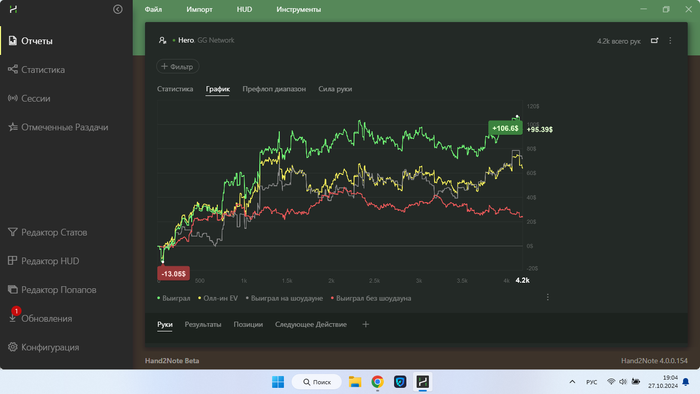The height and width of the screenshot is (394, 700).
Task: Click the player selector icon near Hero
Action: point(162,41)
